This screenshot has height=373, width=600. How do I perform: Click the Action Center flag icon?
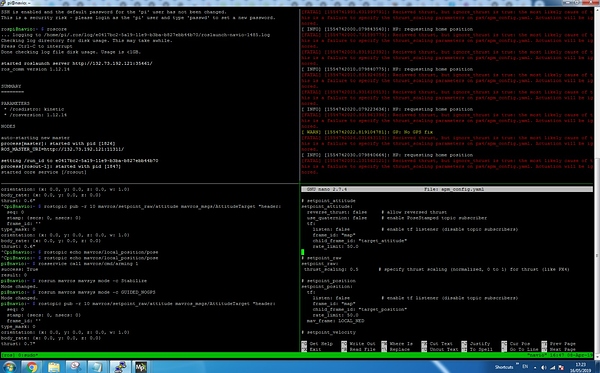coord(561,368)
